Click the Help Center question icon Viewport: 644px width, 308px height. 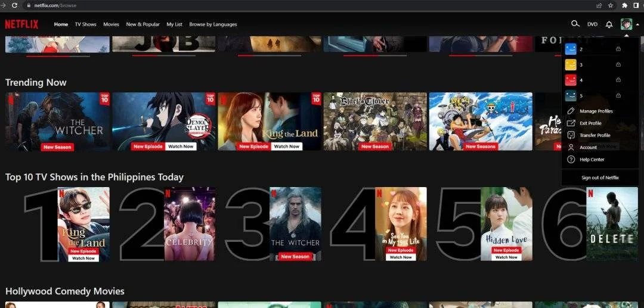571,160
